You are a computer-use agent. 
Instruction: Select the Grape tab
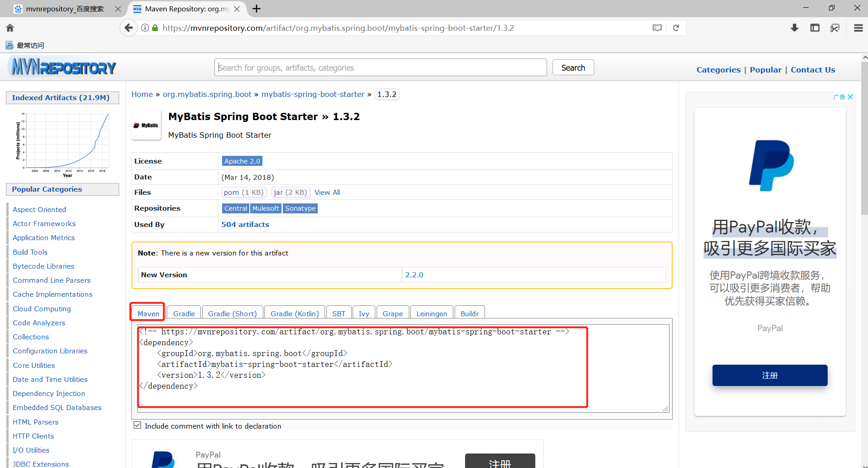coord(393,314)
